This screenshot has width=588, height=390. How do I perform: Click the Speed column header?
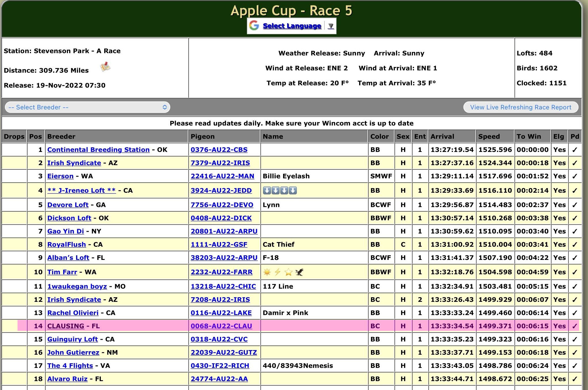click(x=489, y=136)
